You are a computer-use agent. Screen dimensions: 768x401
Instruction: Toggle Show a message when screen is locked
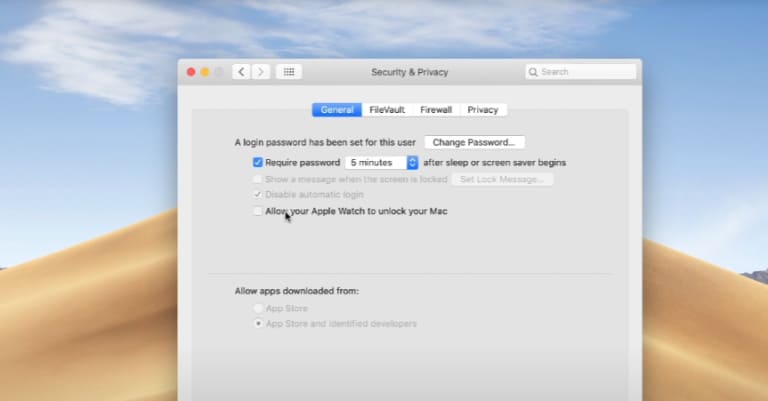pyautogui.click(x=257, y=179)
